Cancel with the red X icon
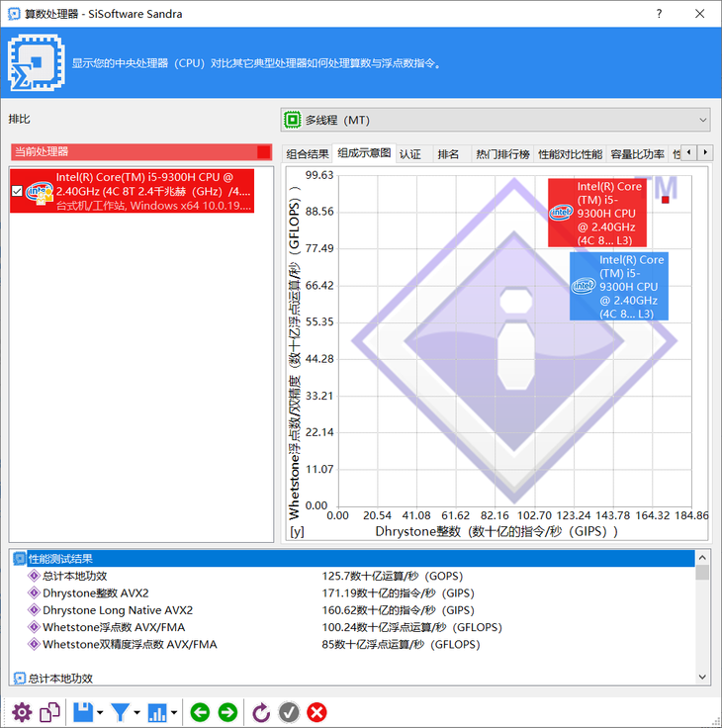Image resolution: width=722 pixels, height=728 pixels. [x=316, y=712]
